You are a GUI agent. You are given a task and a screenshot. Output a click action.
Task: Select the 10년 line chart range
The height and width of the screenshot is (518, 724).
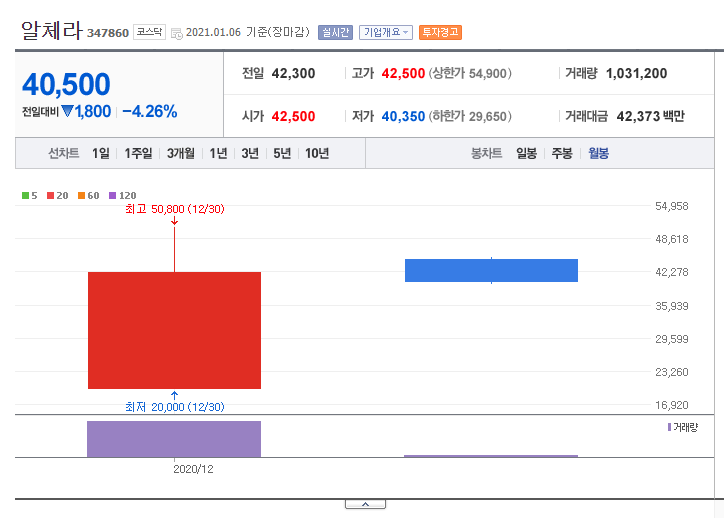point(317,153)
